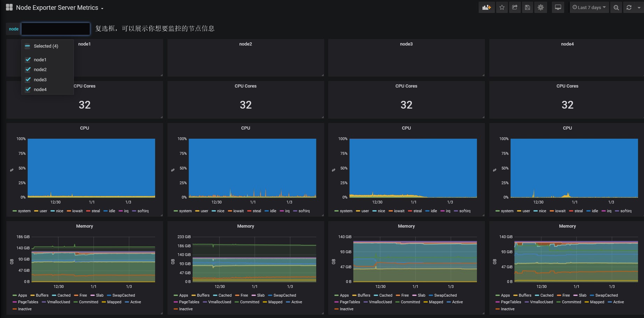This screenshot has height=318, width=644.
Task: Open the third CPU graph panel title
Action: [x=406, y=128]
